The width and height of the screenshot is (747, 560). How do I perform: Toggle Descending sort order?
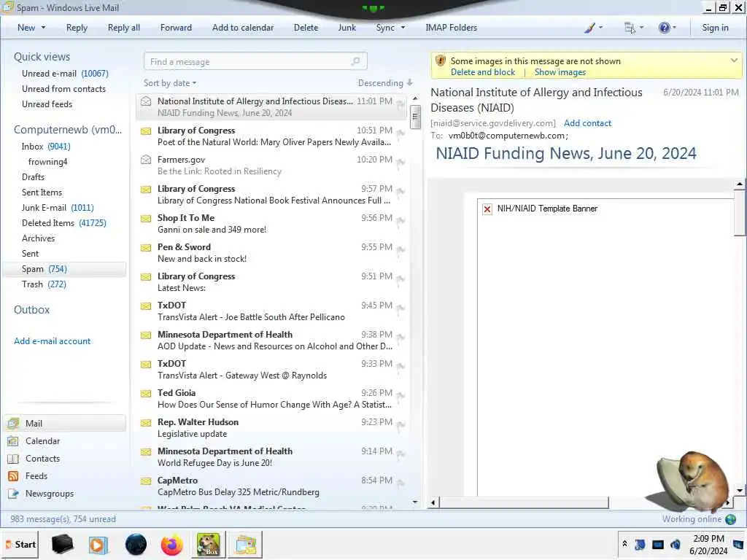click(385, 83)
